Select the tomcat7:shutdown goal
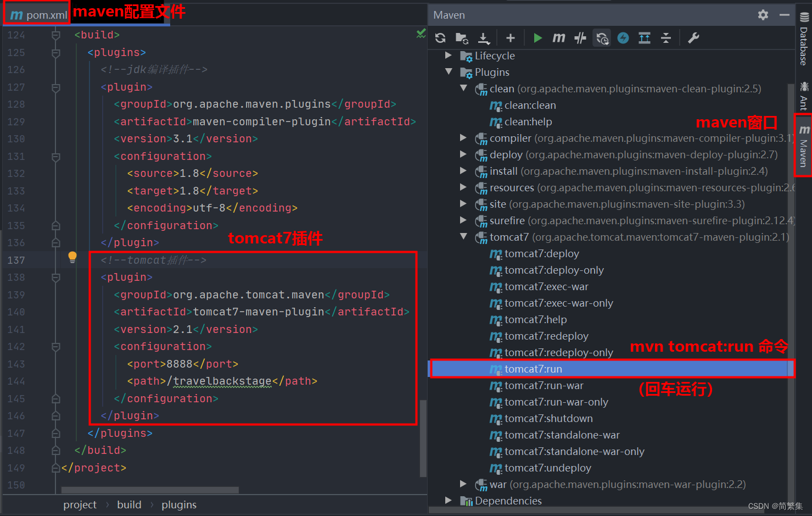 pyautogui.click(x=548, y=418)
